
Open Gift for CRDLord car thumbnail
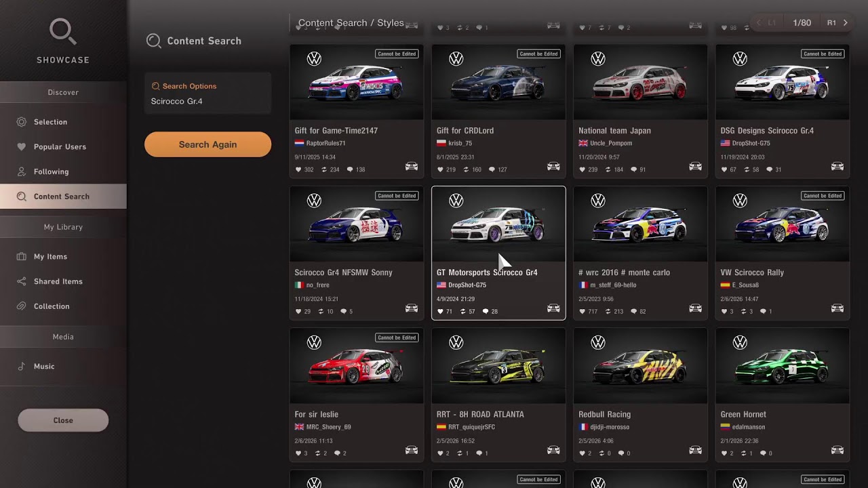click(x=498, y=83)
